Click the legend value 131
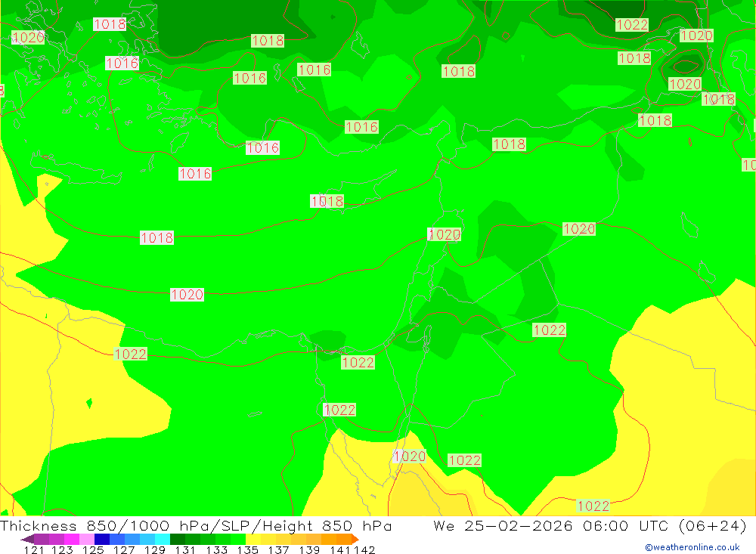Screen dimensions: 756x554 pyautogui.click(x=185, y=549)
